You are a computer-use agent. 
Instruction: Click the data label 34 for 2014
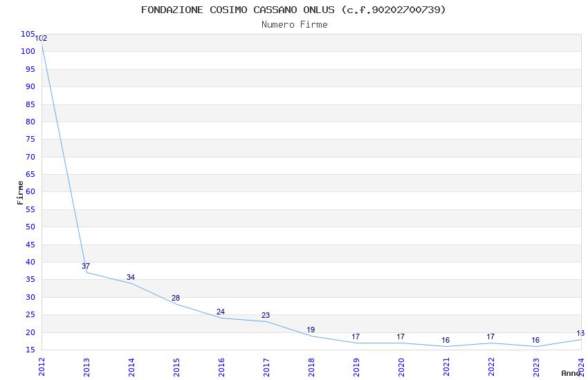click(131, 277)
